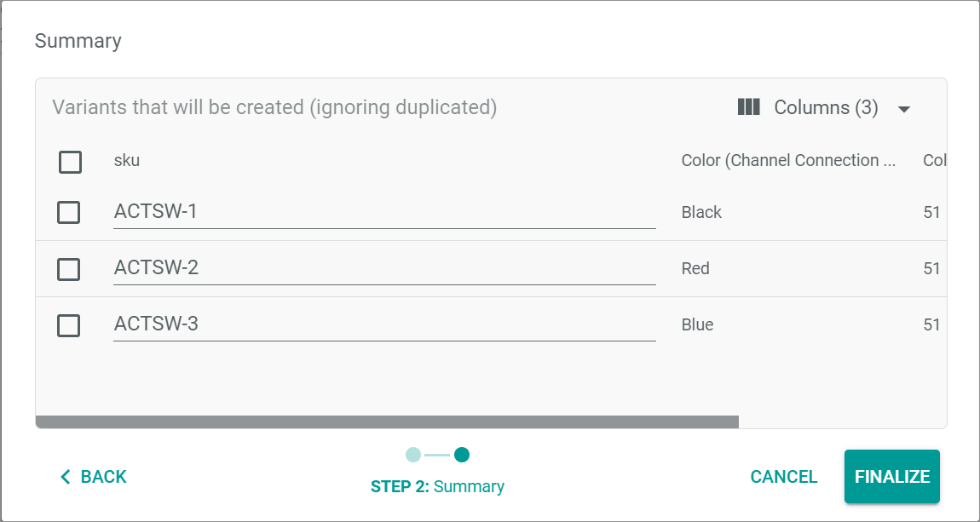Edit the ACTSW-2 sku field
This screenshot has width=980, height=522.
tap(384, 268)
